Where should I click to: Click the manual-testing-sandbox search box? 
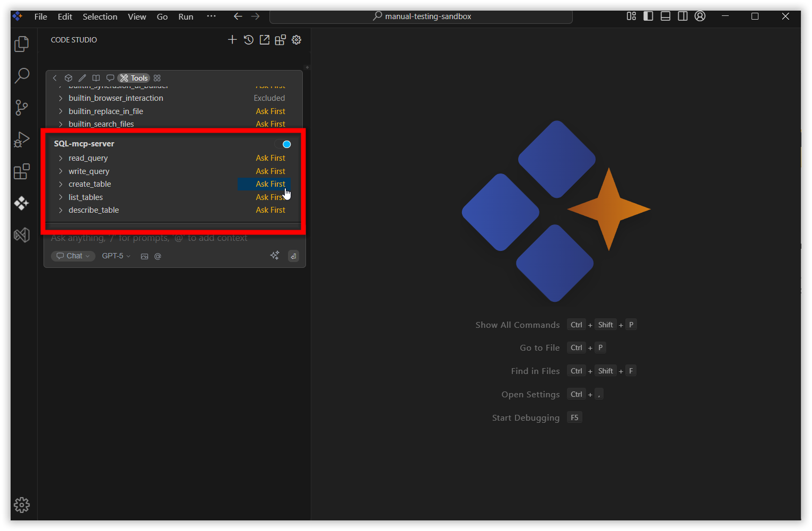point(421,16)
